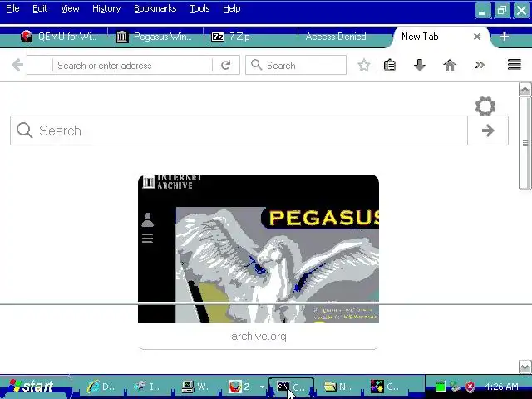Expand more toolbar tools chevron
The image size is (532, 399).
[480, 65]
